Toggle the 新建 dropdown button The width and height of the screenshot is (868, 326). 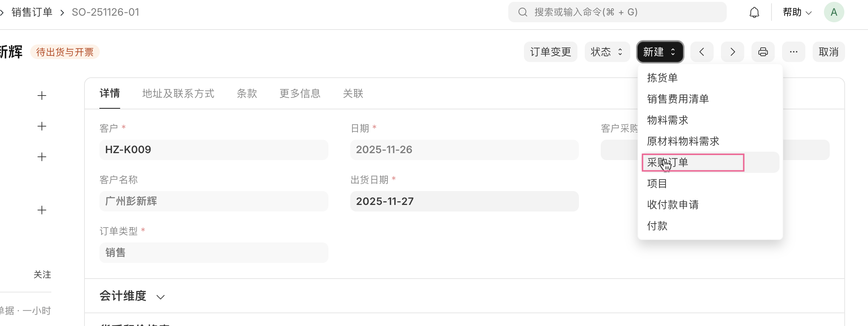point(660,52)
